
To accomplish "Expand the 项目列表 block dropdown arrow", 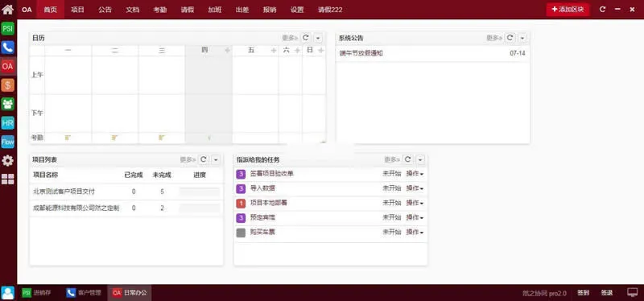I will 216,159.
